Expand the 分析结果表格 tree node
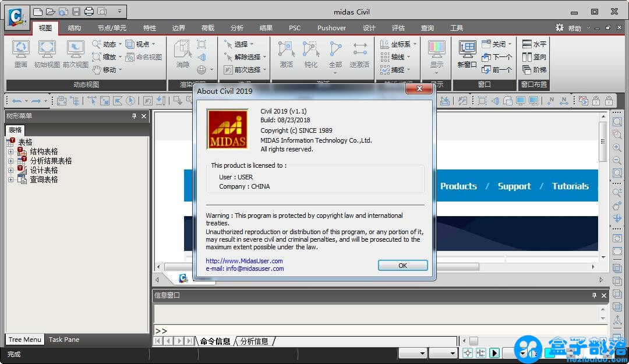 [x=11, y=161]
